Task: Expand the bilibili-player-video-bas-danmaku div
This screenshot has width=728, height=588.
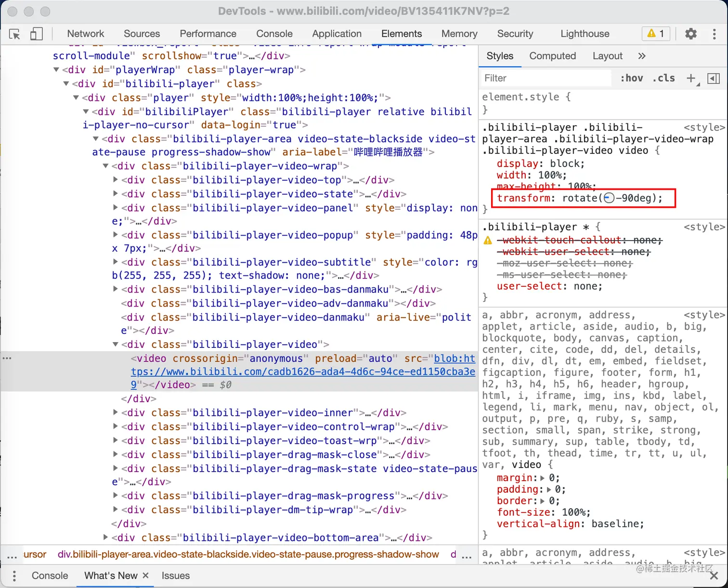Action: click(x=116, y=289)
